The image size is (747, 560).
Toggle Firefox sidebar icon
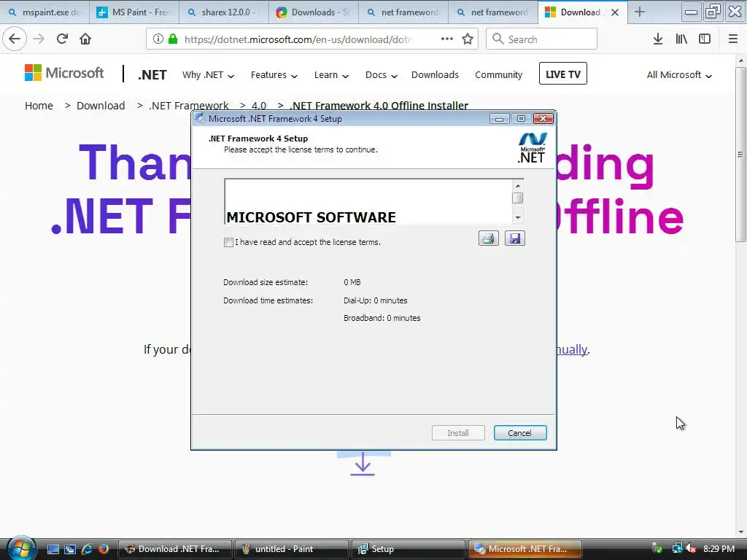click(x=705, y=39)
